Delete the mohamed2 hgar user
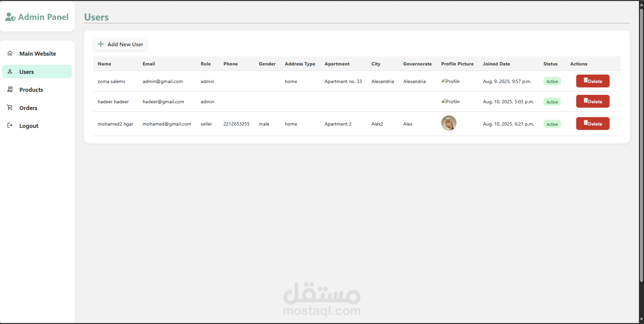 point(593,124)
